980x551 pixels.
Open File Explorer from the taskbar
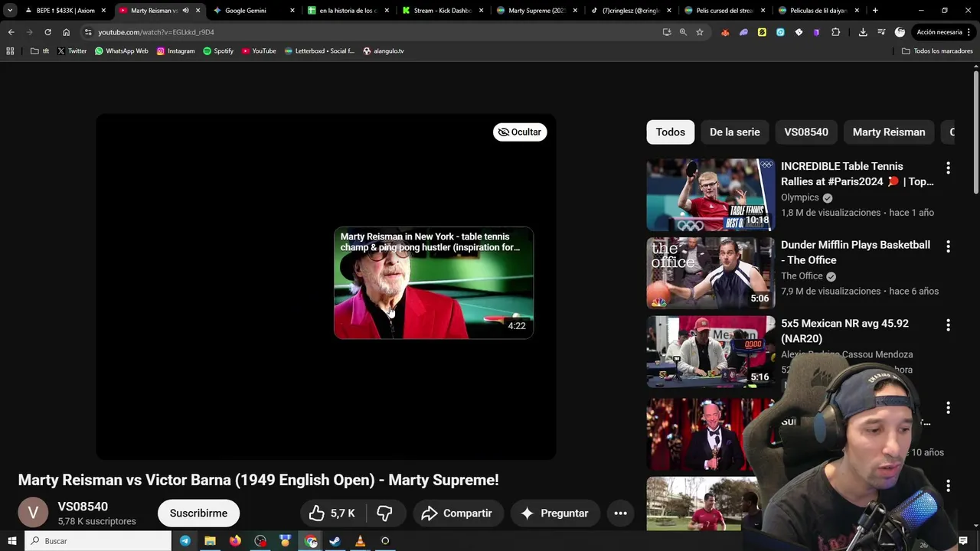pyautogui.click(x=210, y=541)
